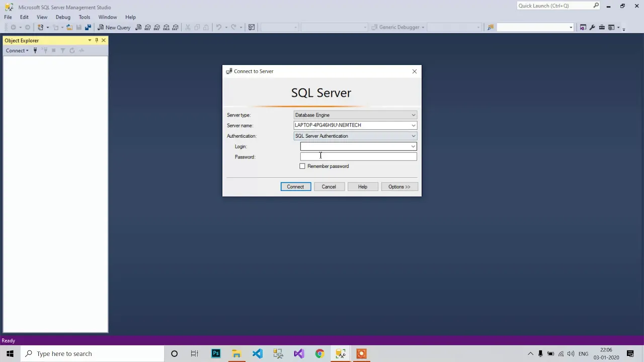Show hidden system tray icons chevron
This screenshot has height=362, width=644.
point(530,353)
